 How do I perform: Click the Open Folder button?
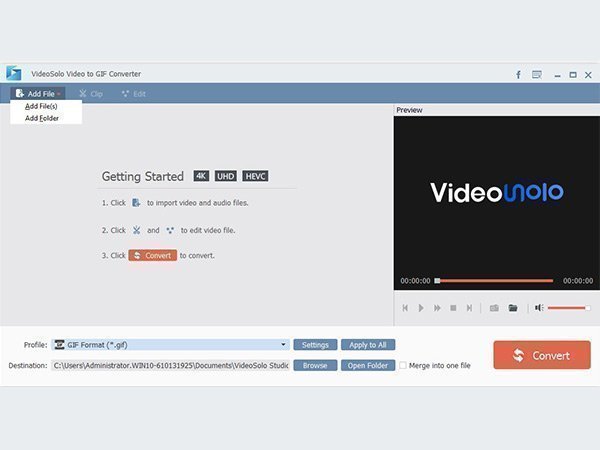[x=368, y=365]
